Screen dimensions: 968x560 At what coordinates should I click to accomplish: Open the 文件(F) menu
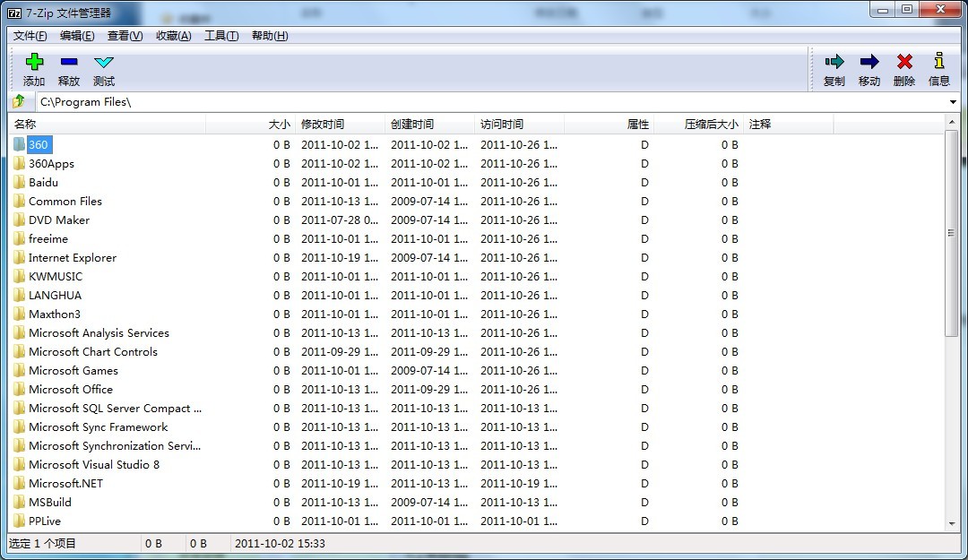click(x=30, y=36)
